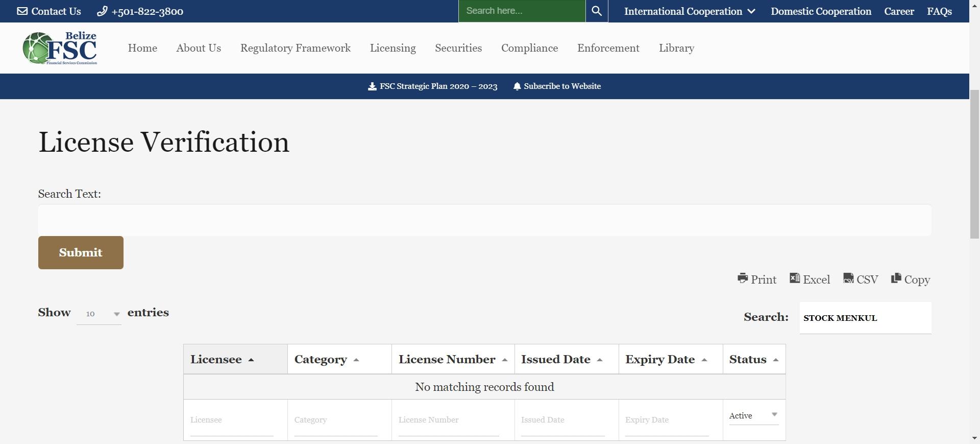980x444 pixels.
Task: Click the +501-822-3800 phone number
Action: [x=147, y=11]
